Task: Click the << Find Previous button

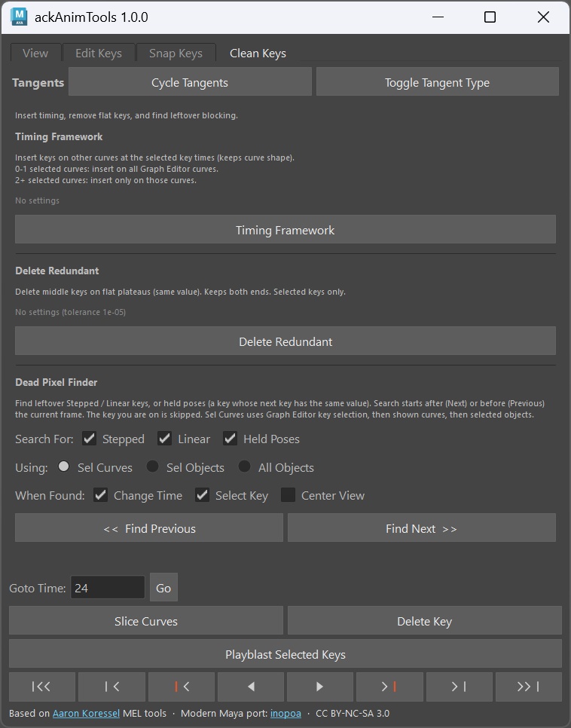Action: pos(149,528)
